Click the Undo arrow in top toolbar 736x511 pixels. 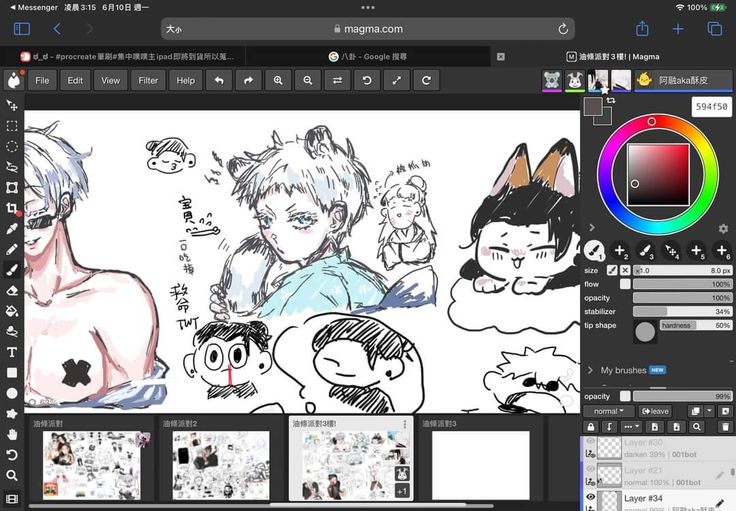click(219, 80)
